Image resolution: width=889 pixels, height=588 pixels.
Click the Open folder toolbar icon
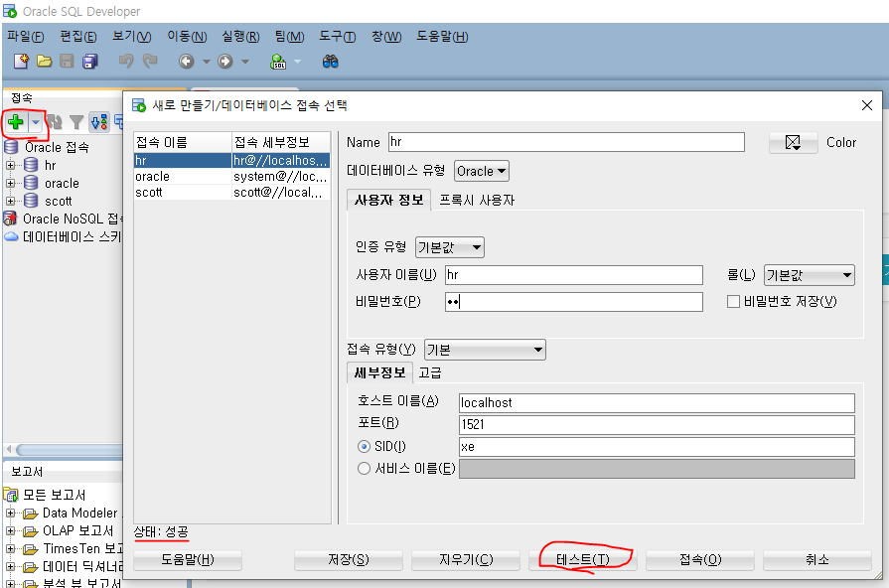[45, 62]
